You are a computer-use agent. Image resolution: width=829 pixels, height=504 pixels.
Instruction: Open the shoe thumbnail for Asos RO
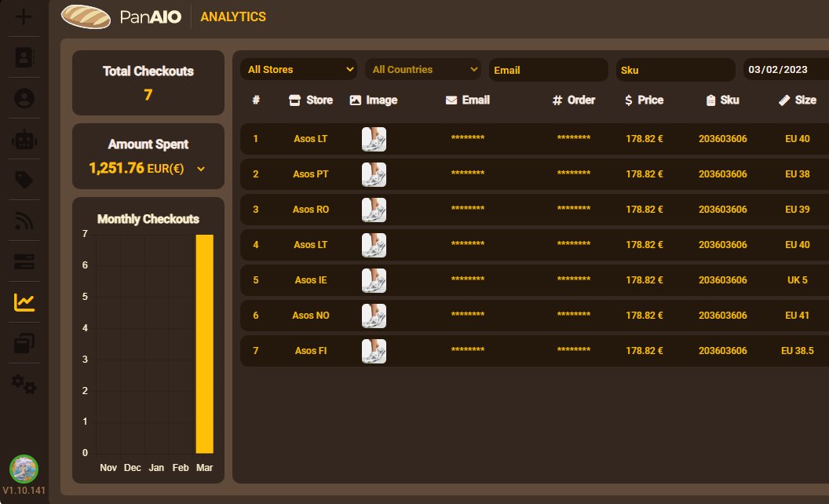click(374, 210)
